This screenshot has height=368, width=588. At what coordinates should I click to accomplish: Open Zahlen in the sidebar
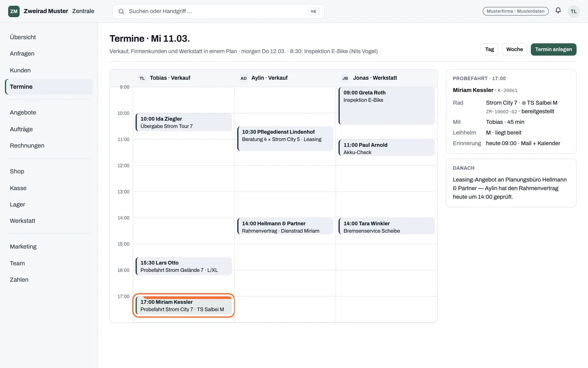pyautogui.click(x=49, y=280)
